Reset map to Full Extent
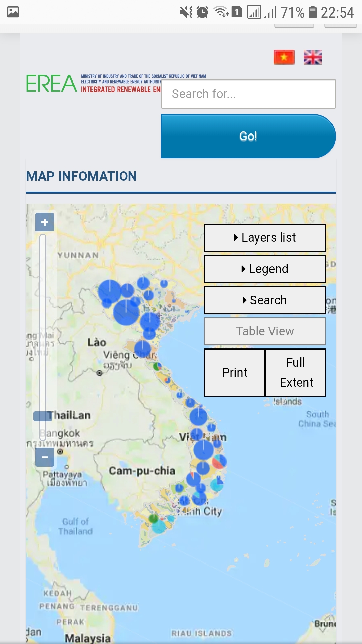 (296, 373)
